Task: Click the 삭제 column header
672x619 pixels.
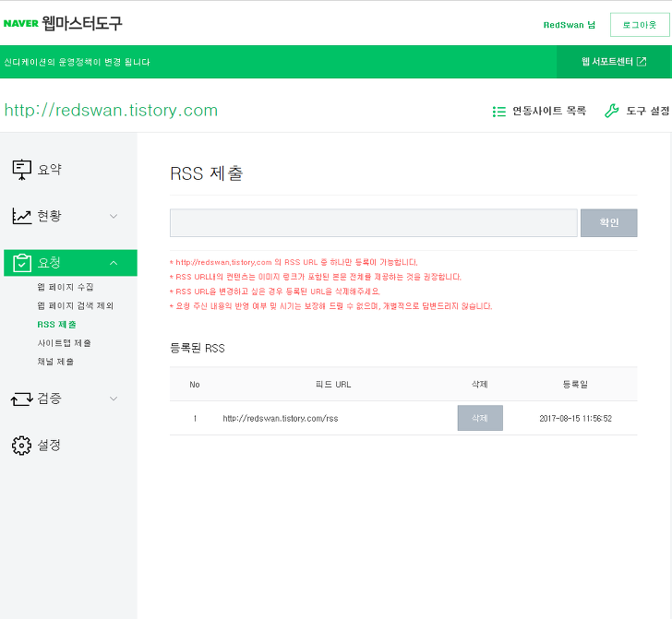Action: (480, 385)
